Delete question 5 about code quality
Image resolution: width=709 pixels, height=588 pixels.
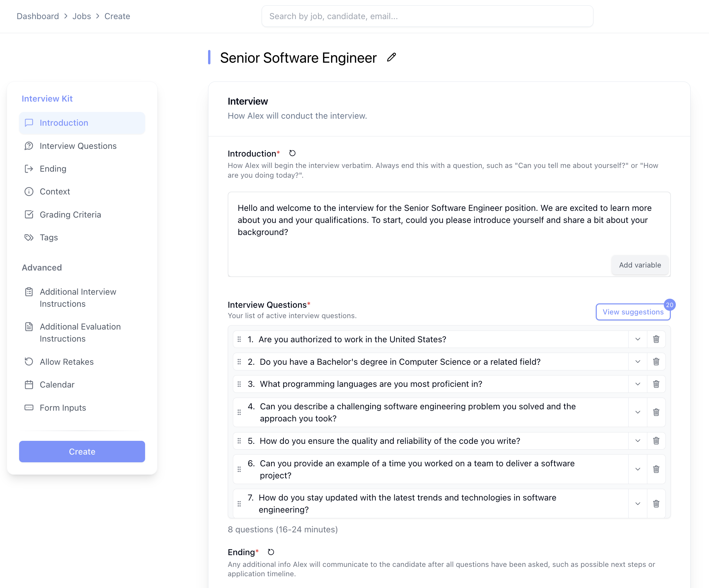click(656, 441)
